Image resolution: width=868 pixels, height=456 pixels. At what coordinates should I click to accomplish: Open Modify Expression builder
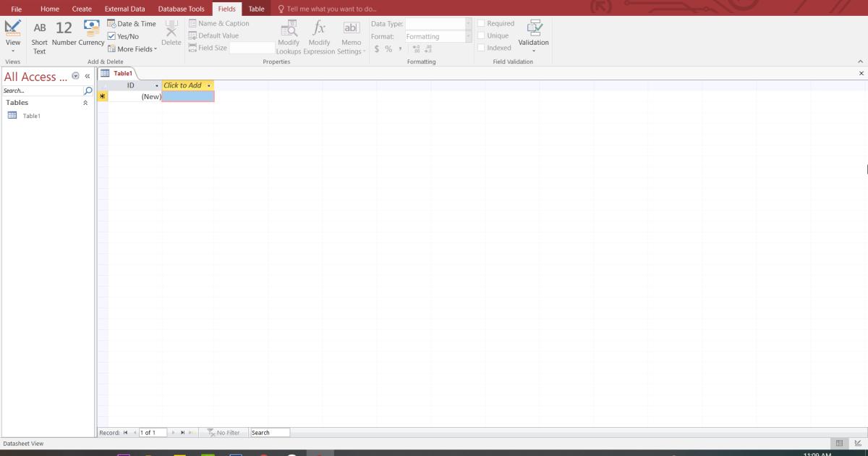tap(319, 35)
